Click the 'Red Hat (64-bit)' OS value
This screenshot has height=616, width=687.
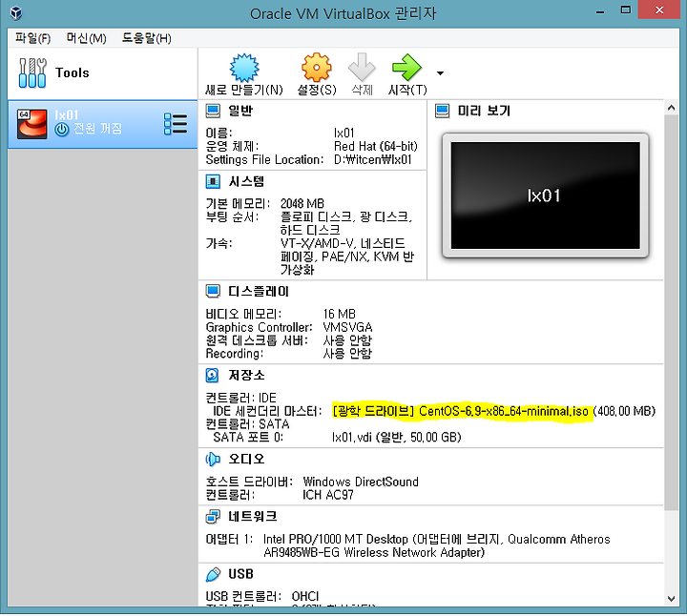click(376, 146)
